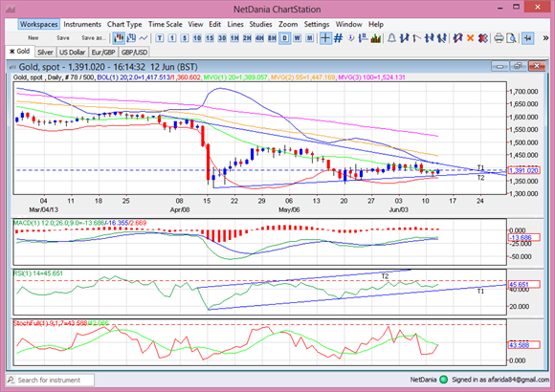Toggle the crosshair cursor tool
The height and width of the screenshot is (392, 555).
(325, 38)
